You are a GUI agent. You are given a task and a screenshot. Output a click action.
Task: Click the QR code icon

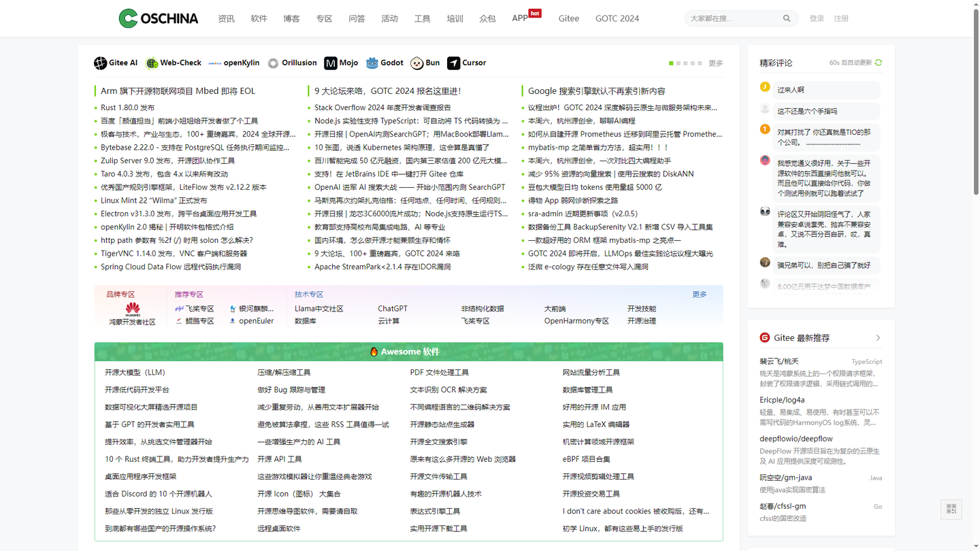(x=951, y=509)
